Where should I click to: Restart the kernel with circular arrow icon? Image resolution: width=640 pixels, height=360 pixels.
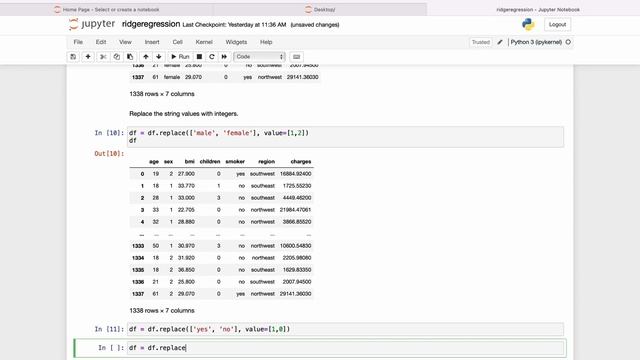211,57
